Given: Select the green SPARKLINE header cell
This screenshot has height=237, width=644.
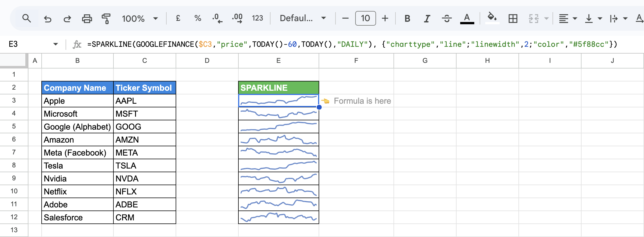Looking at the screenshot, I should click(278, 88).
